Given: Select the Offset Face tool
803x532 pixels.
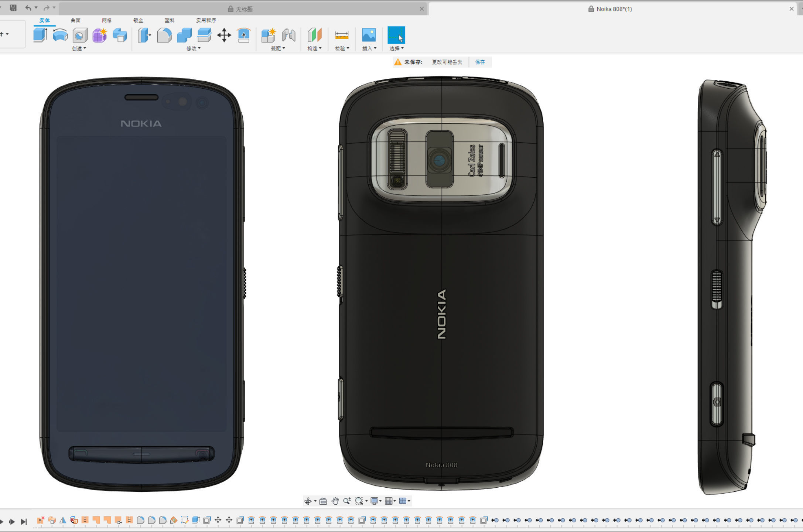Looking at the screenshot, I should (x=204, y=35).
